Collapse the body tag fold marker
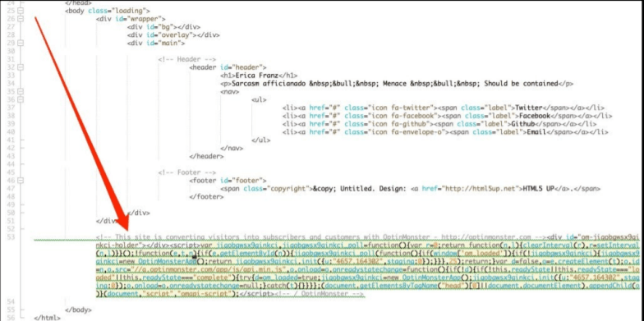The image size is (644, 321). (20, 11)
